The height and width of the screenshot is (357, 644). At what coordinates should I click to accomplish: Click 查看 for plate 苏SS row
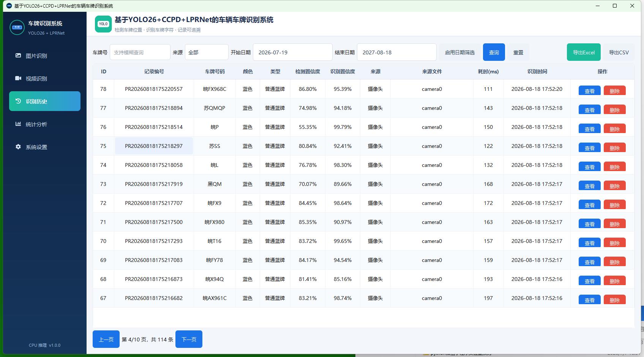[589, 148]
